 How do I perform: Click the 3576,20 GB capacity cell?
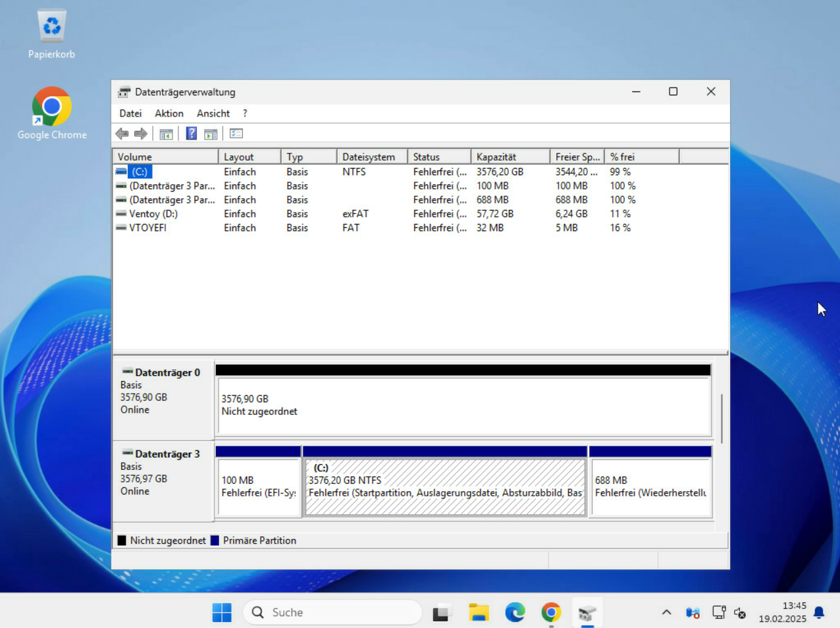click(x=500, y=172)
